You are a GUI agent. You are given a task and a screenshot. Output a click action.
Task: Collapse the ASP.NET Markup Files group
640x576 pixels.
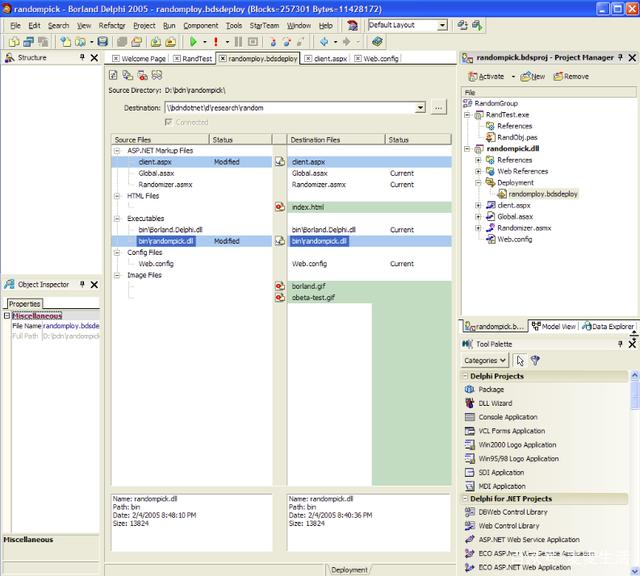pos(117,151)
